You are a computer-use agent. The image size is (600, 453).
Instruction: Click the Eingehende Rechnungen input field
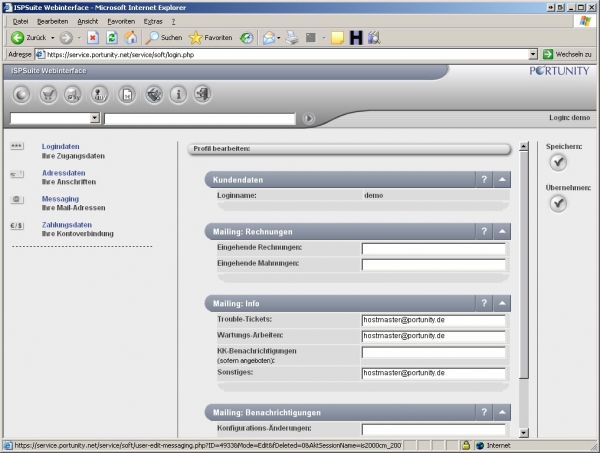[x=433, y=249]
